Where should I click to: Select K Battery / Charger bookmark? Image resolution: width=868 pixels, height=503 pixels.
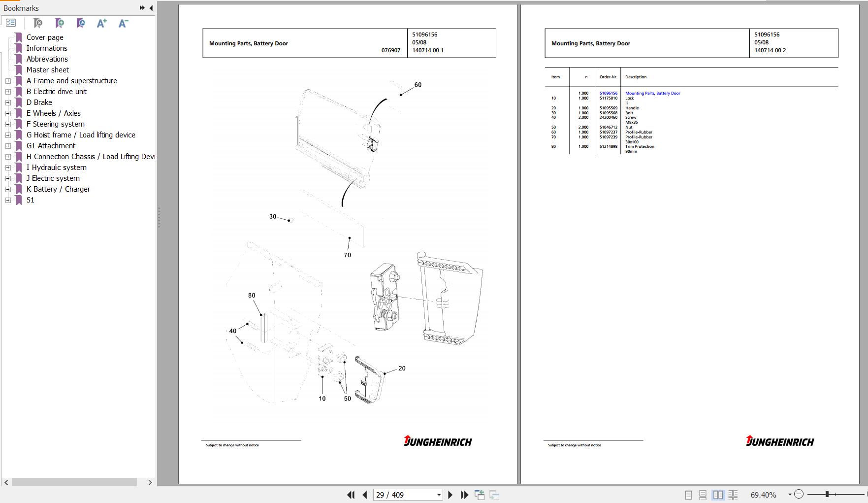pyautogui.click(x=58, y=189)
